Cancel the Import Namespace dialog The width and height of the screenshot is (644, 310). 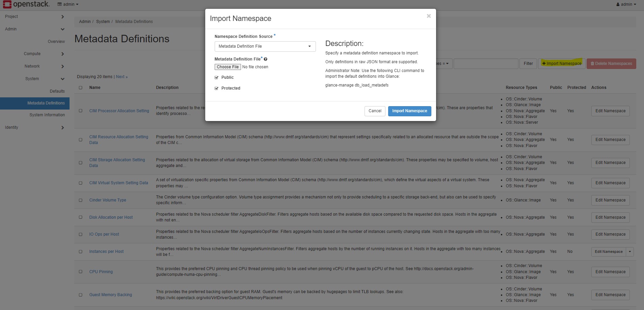pos(375,111)
